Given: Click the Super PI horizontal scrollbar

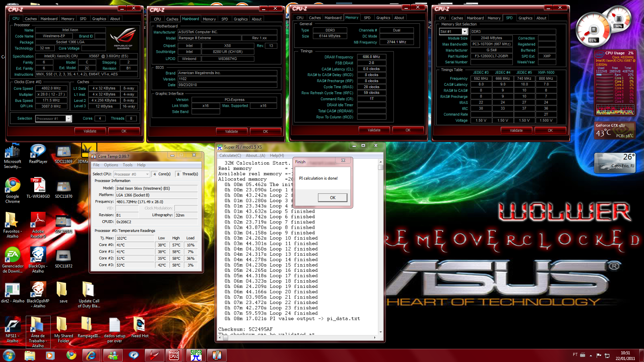Looking at the screenshot, I should [298, 338].
